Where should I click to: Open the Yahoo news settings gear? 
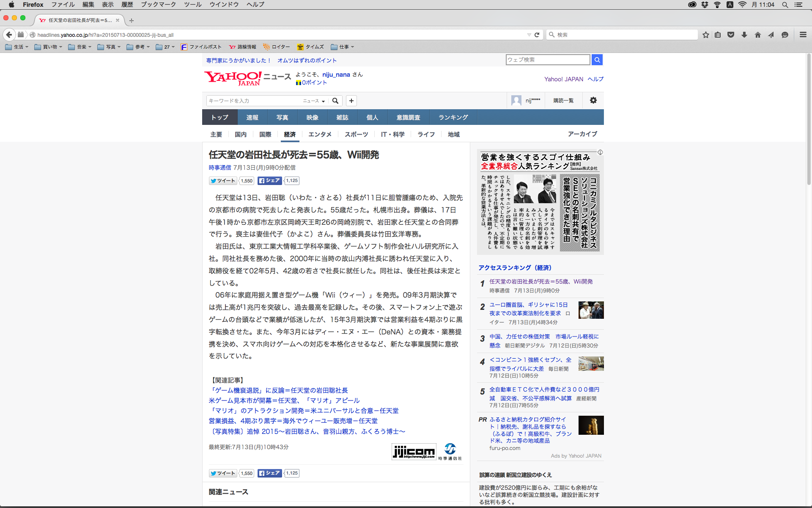(x=593, y=100)
